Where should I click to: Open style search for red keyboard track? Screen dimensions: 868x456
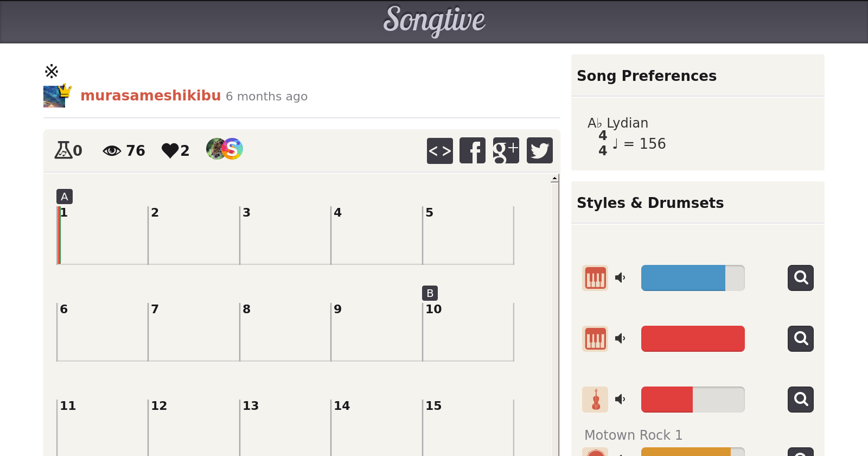point(800,339)
